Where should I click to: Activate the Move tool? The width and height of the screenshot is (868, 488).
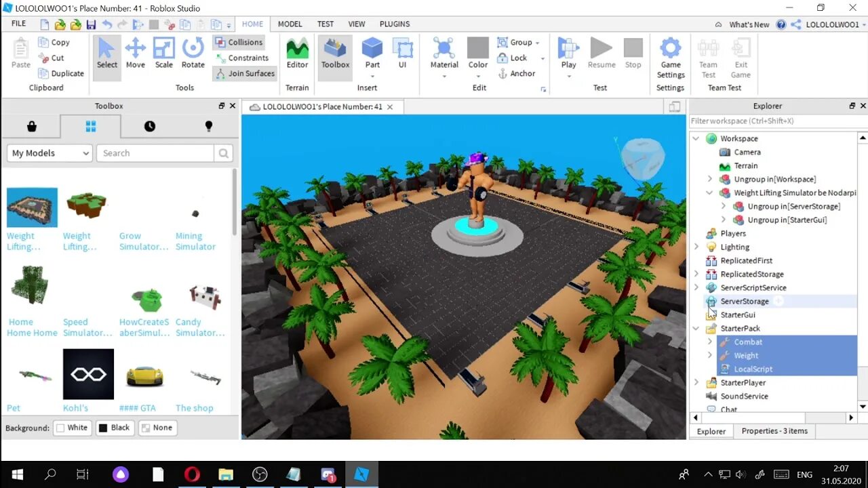click(x=135, y=53)
